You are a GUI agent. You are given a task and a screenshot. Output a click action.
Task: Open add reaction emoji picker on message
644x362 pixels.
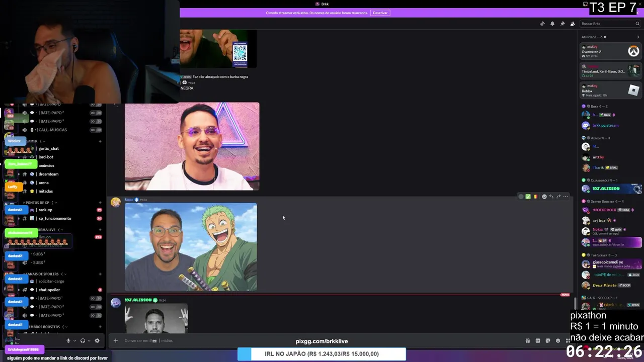click(544, 197)
